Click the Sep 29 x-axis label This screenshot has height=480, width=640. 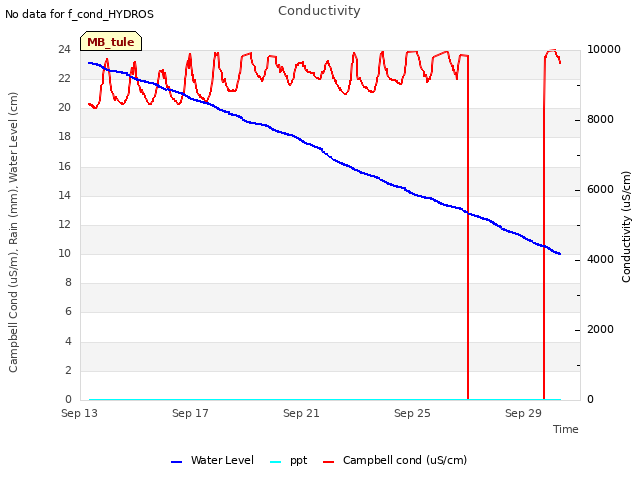tap(523, 413)
